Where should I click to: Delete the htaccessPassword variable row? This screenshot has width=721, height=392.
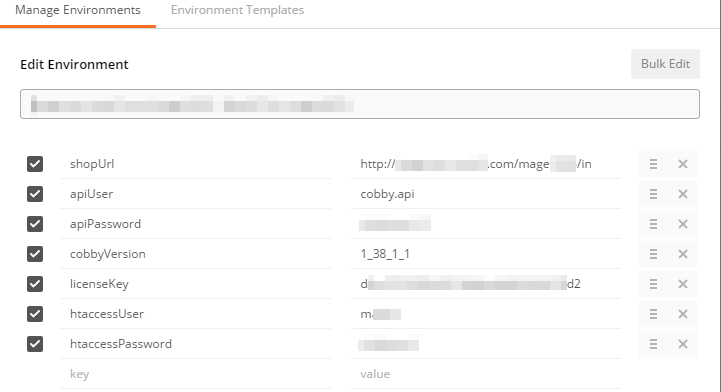pos(683,344)
